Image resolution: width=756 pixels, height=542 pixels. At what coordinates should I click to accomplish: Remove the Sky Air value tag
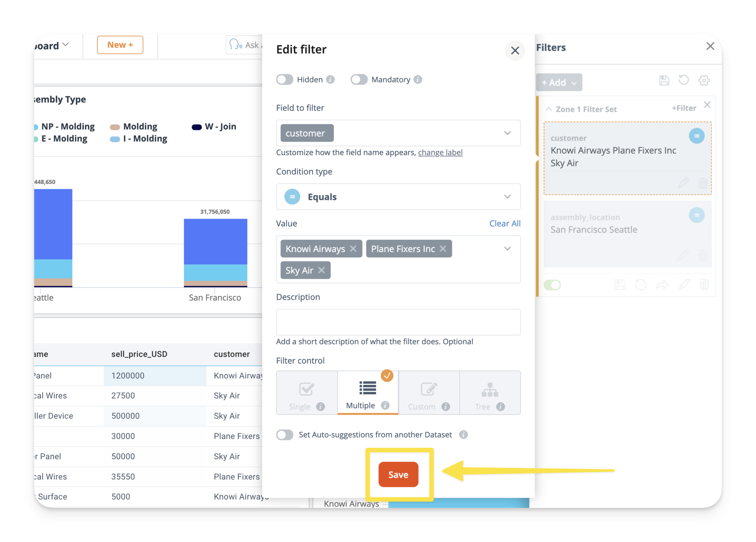[x=321, y=270]
